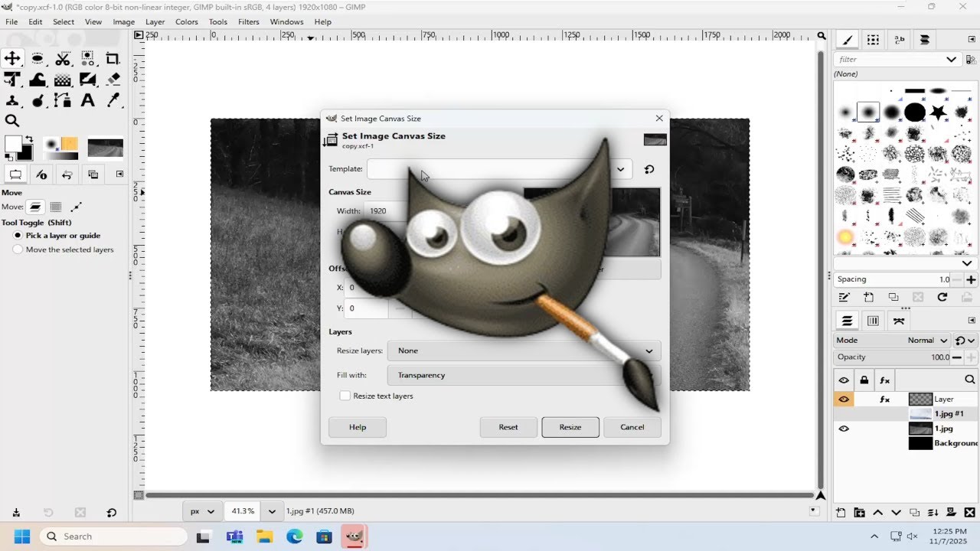
Task: Open the layer Mode Normal dropdown
Action: (929, 341)
